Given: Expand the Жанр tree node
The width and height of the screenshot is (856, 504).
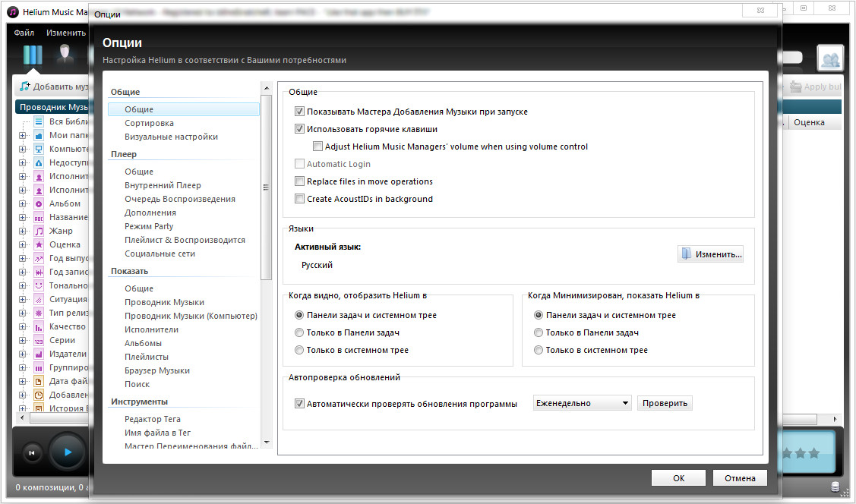Looking at the screenshot, I should pyautogui.click(x=23, y=231).
